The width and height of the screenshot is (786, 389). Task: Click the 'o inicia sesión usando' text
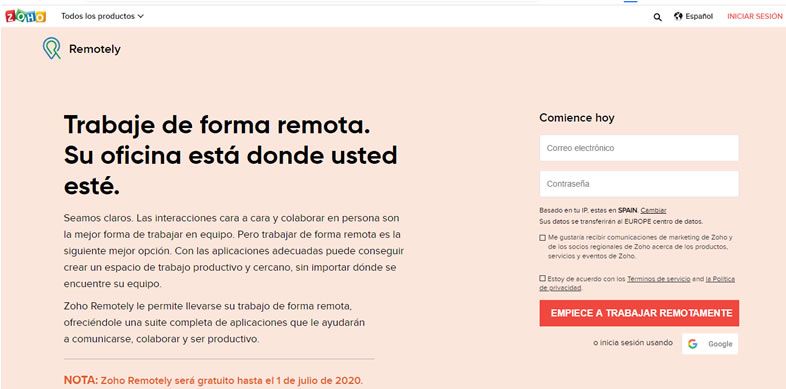(633, 343)
